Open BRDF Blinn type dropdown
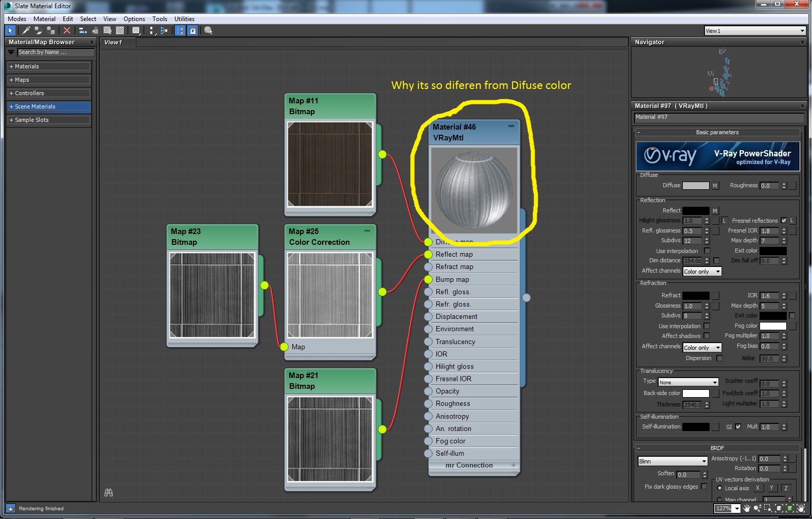This screenshot has width=812, height=519. pos(673,461)
